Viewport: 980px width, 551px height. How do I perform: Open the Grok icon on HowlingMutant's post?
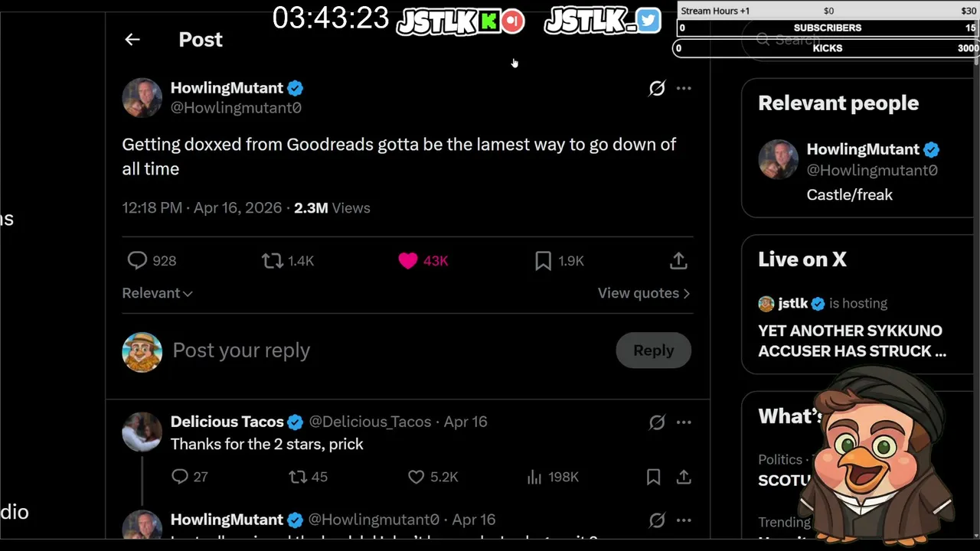point(657,88)
